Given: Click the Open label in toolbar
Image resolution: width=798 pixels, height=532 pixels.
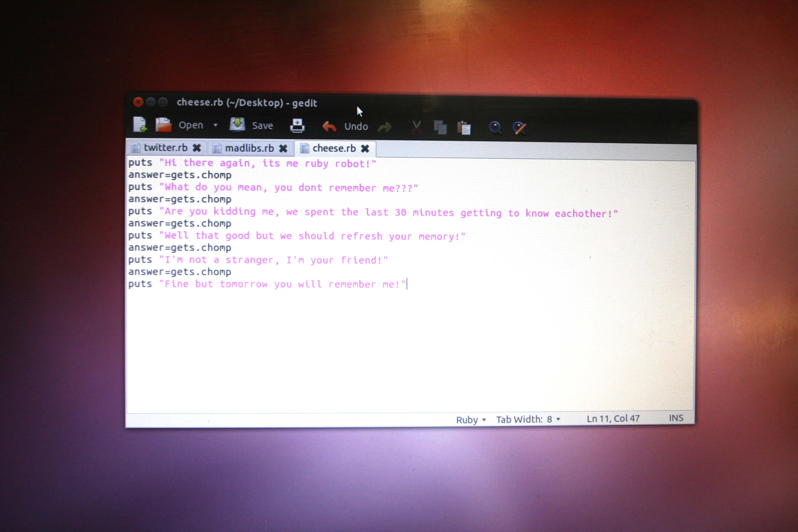Looking at the screenshot, I should [x=191, y=125].
